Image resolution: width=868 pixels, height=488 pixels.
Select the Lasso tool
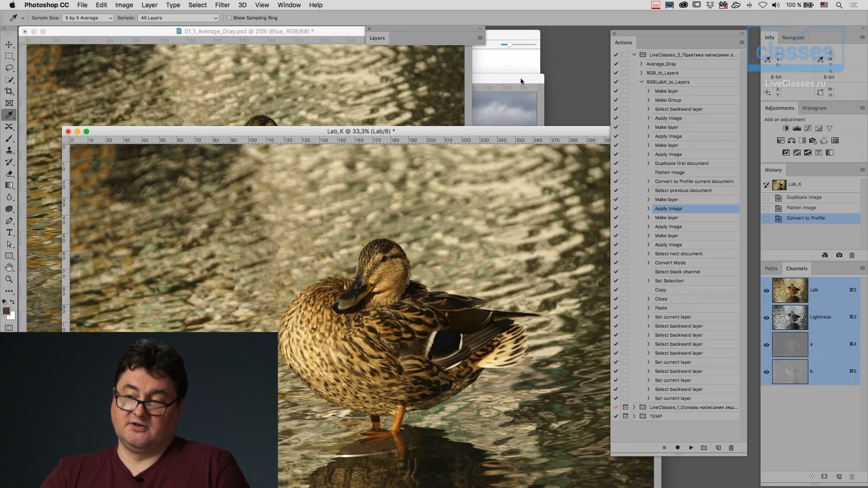[9, 68]
